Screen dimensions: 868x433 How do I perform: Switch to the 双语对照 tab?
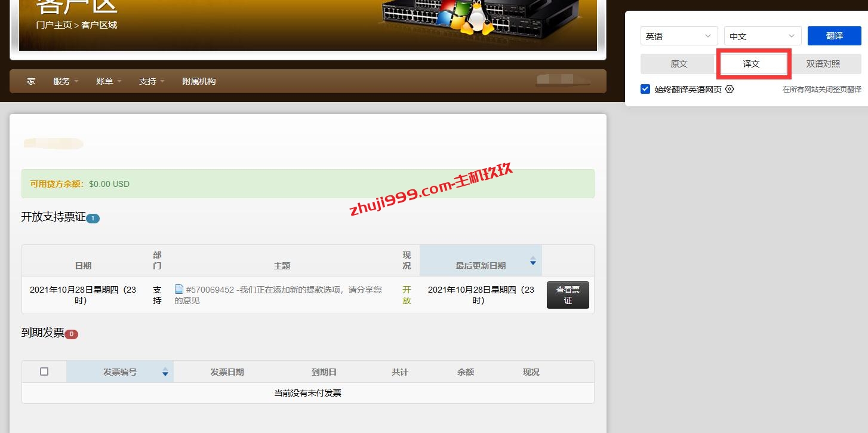[x=823, y=64]
